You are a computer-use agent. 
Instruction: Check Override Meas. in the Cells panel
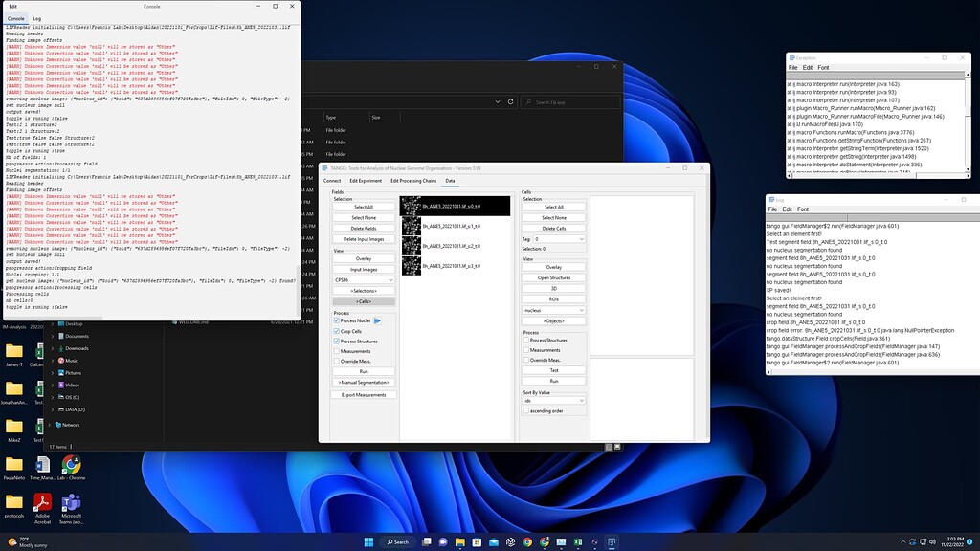[526, 361]
